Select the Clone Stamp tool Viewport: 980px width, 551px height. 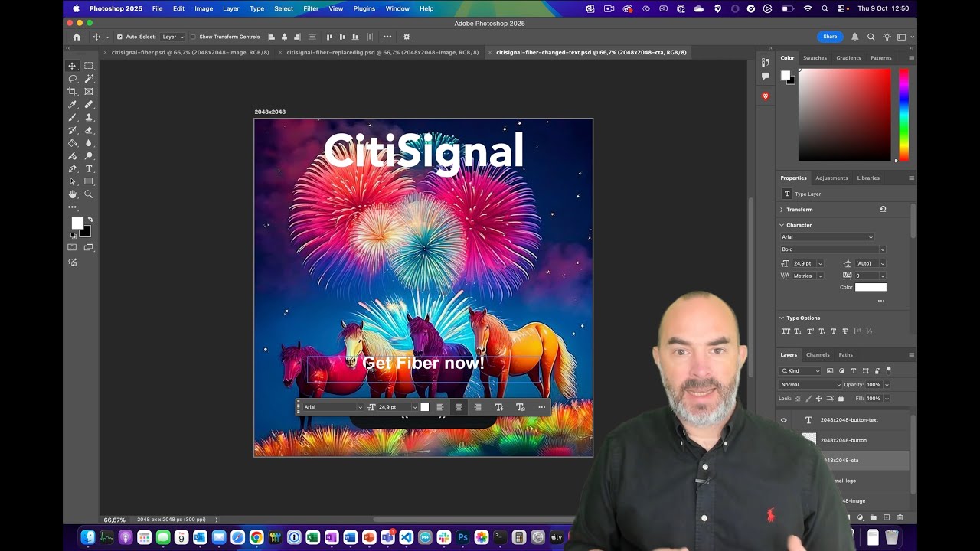tap(89, 118)
